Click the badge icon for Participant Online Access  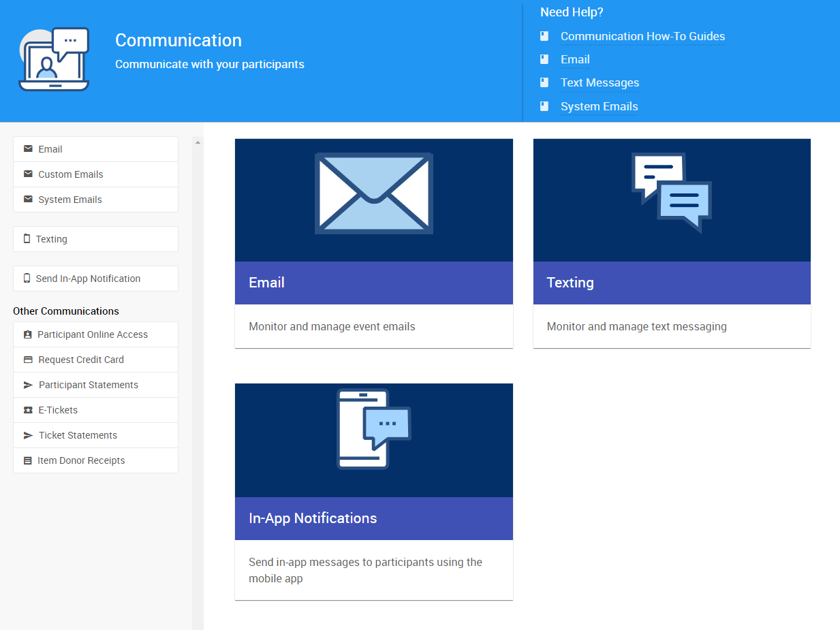click(x=27, y=334)
